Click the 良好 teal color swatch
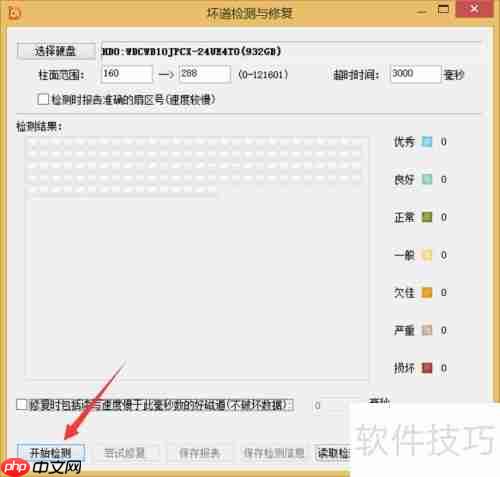The height and width of the screenshot is (477, 500). click(x=427, y=179)
